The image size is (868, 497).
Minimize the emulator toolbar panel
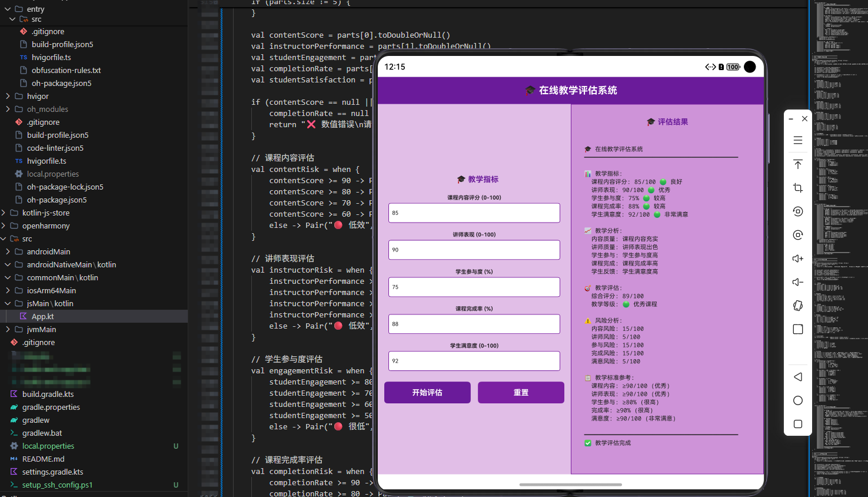click(791, 119)
